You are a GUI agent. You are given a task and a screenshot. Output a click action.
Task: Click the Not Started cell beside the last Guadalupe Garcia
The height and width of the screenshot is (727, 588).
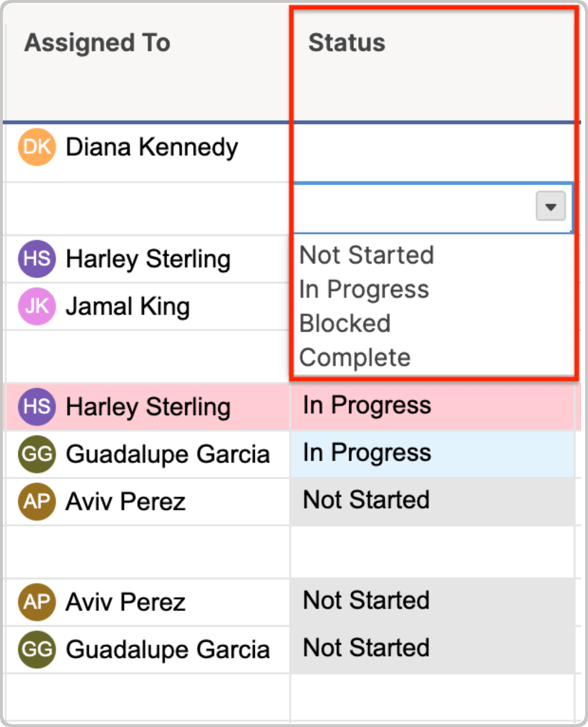click(x=433, y=649)
